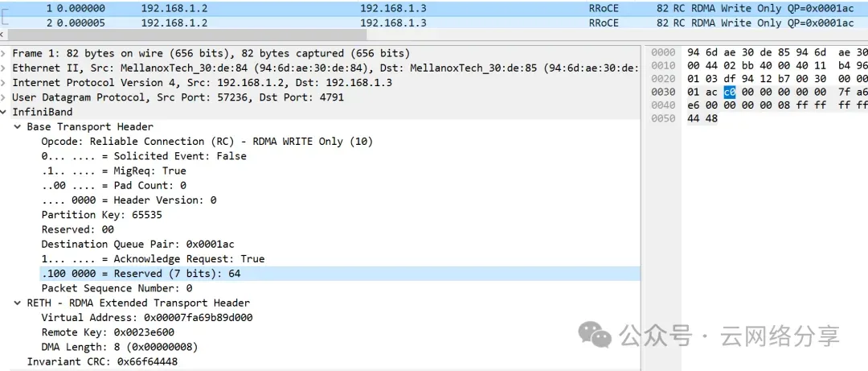
Task: Select the Opcode RDMA WRITE Only field
Action: coord(207,142)
